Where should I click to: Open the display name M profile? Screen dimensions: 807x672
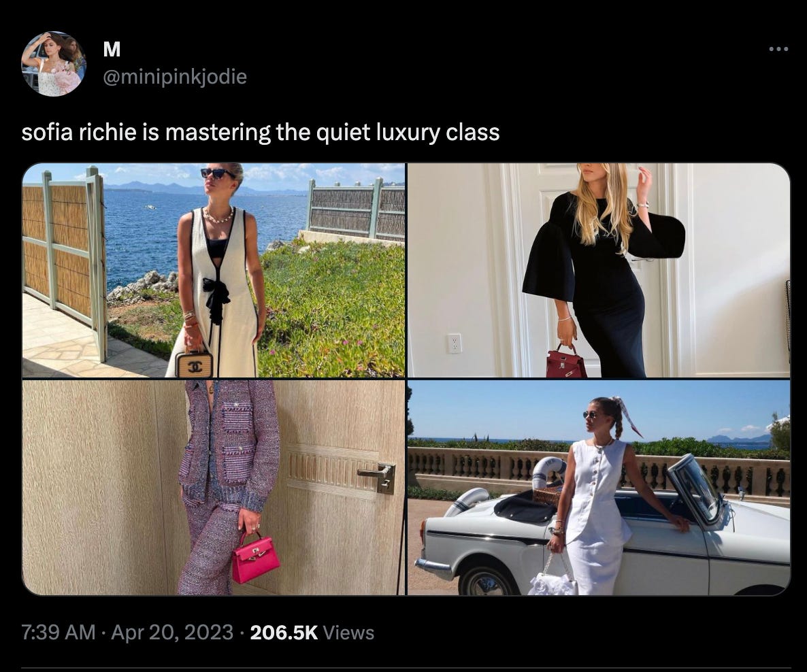point(112,50)
